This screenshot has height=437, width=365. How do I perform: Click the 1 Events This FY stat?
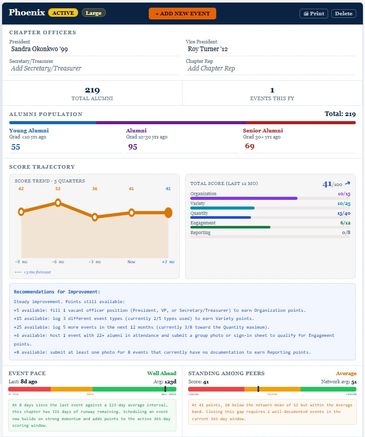coord(272,93)
